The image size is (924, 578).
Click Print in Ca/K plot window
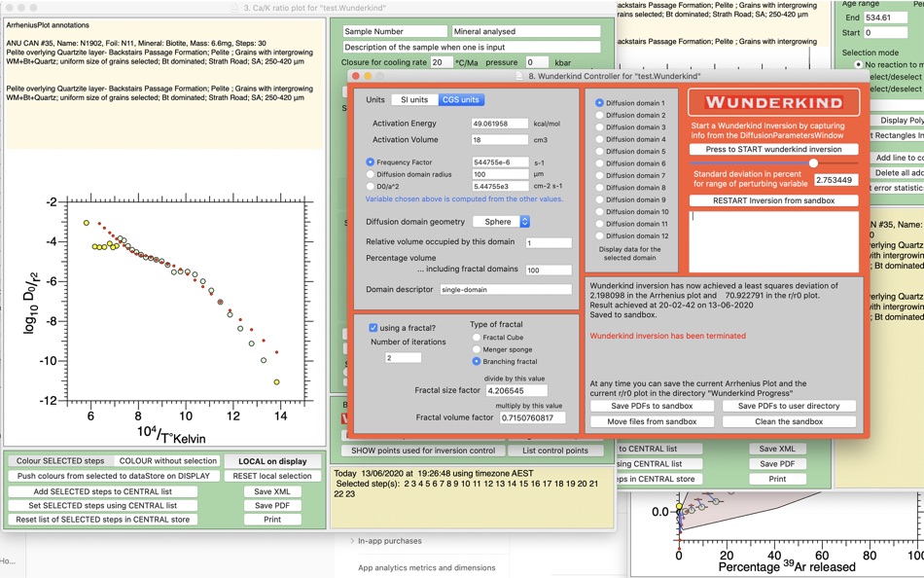click(x=272, y=520)
